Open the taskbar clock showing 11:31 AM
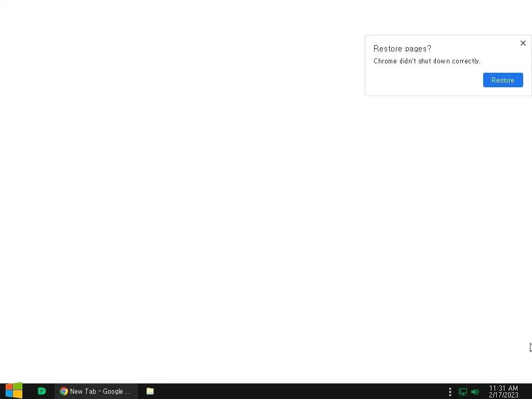Screen dimensions: 532x399 [503, 392]
